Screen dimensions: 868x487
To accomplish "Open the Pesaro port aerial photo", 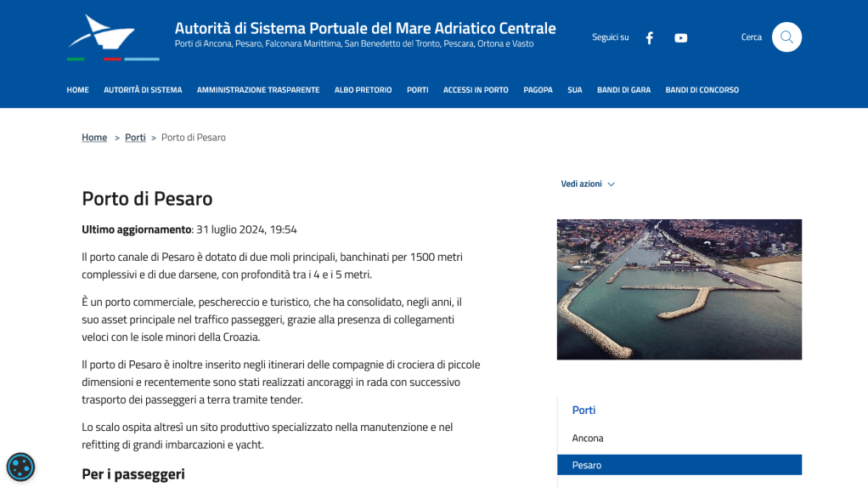I will (x=679, y=289).
